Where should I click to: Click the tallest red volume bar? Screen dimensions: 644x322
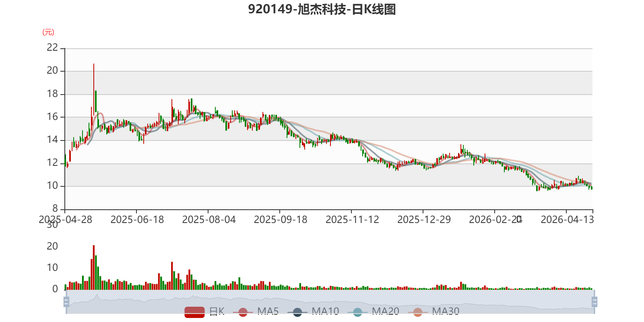pos(94,267)
